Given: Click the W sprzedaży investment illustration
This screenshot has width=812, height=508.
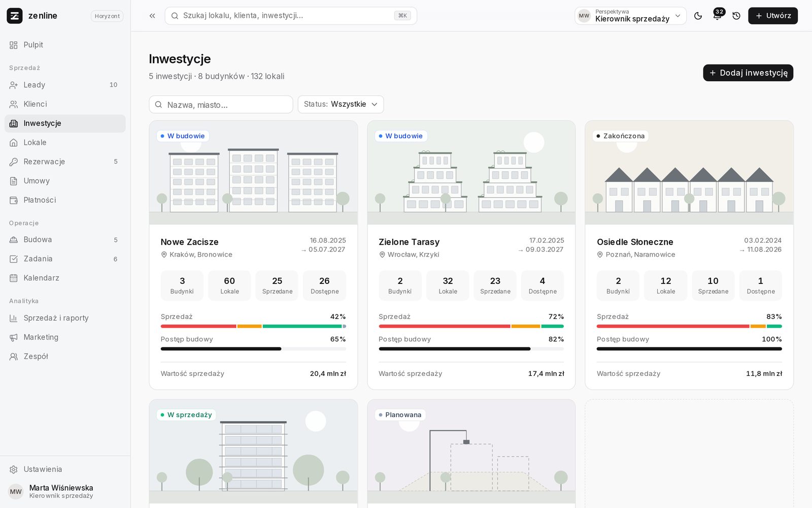Looking at the screenshot, I should click(x=253, y=452).
